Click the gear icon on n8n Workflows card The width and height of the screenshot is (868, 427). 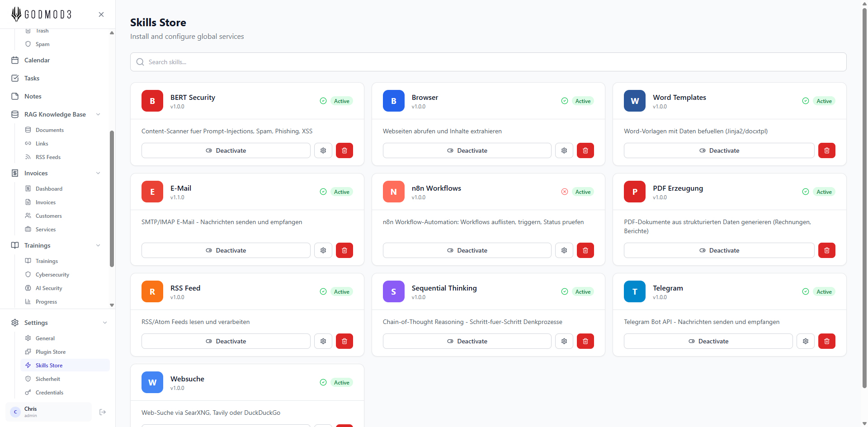[564, 250]
